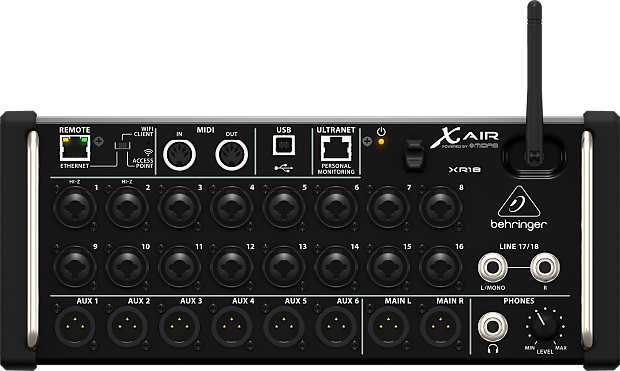Click the MIDI OUT connector
Image resolution: width=620 pixels, height=371 pixels.
(x=231, y=154)
